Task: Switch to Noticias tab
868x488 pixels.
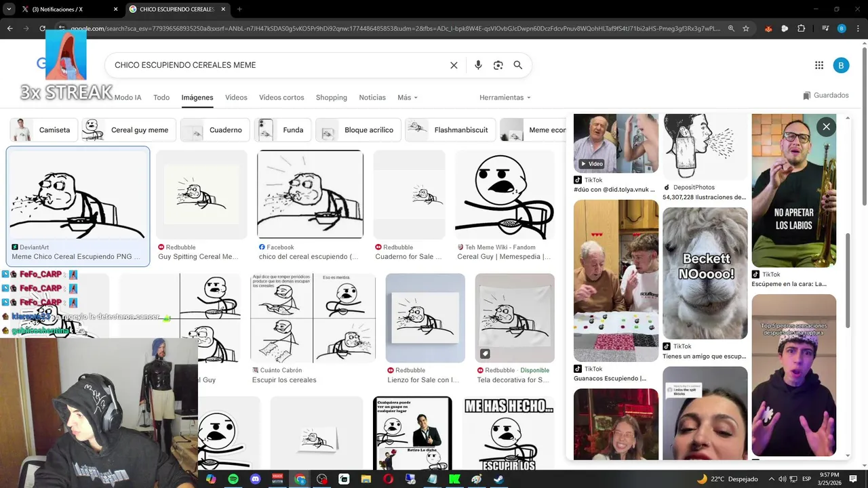Action: (x=372, y=98)
